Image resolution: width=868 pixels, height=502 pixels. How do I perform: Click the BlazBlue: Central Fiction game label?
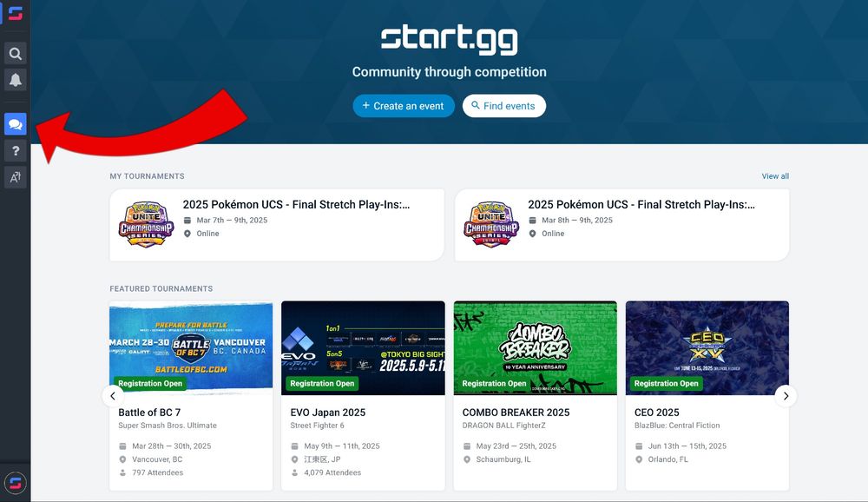click(677, 426)
